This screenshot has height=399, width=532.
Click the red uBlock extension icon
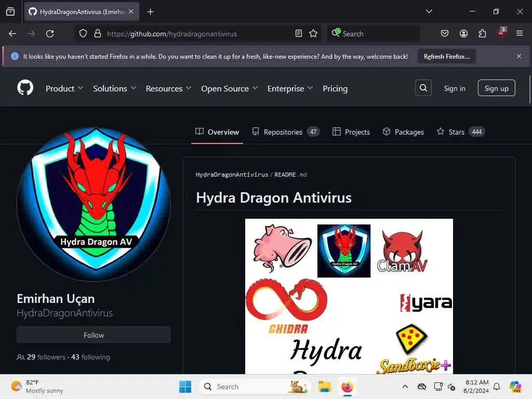[x=501, y=33]
